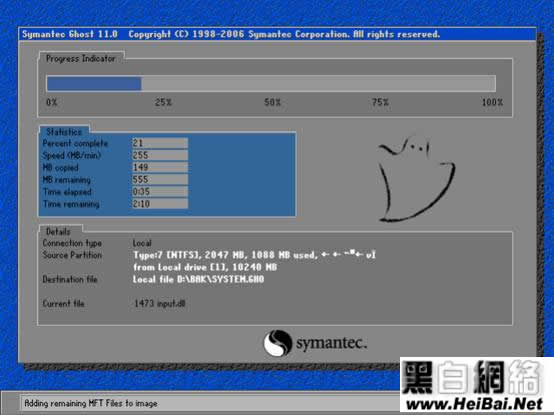
Task: Click the Time remaining value 2:10
Action: point(160,204)
